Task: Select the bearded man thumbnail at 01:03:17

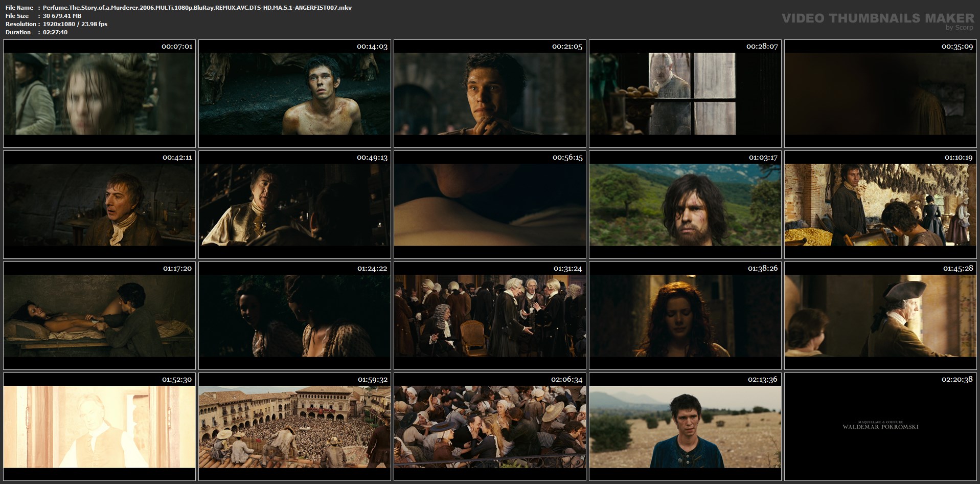Action: coord(685,205)
